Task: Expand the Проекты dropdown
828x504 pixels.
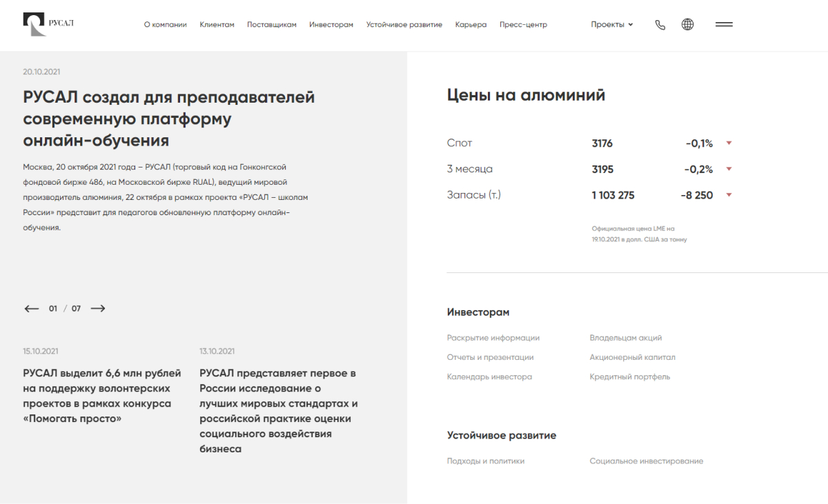Action: point(612,24)
